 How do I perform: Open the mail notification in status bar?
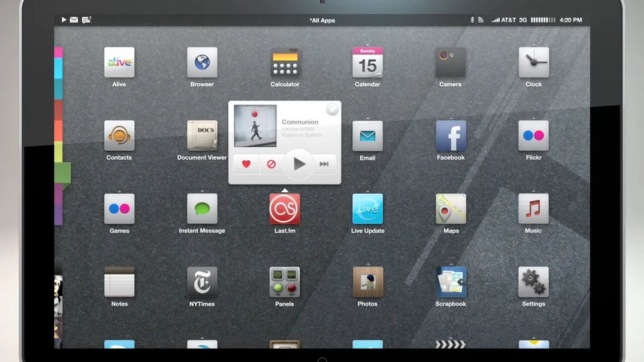(74, 19)
